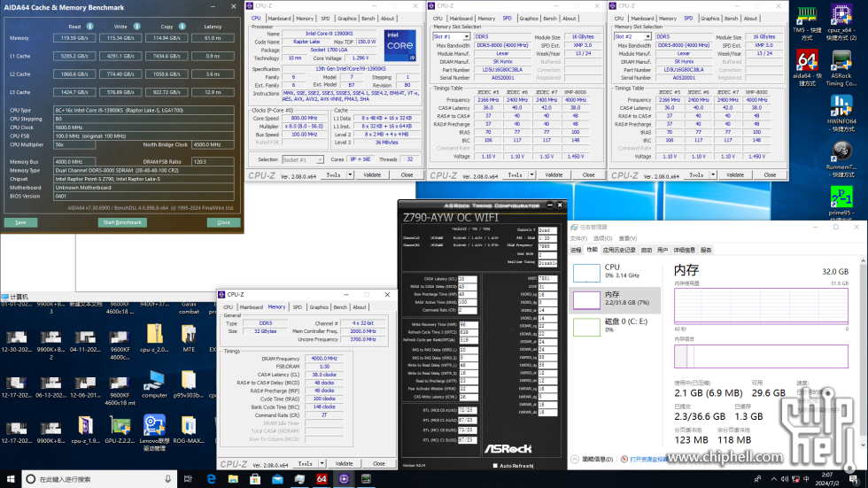Switch to Bench tab in CPU-Z Memory window
The image size is (868, 488).
(x=340, y=307)
